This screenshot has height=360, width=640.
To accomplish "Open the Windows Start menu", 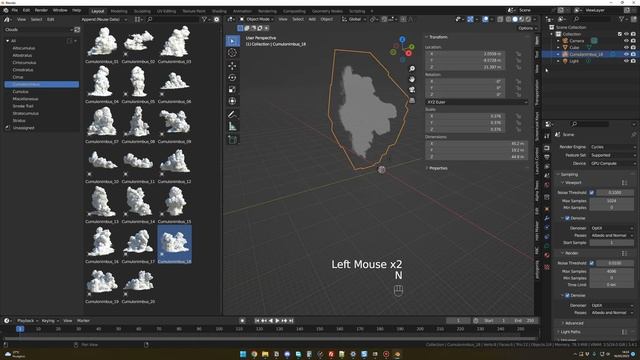I will (x=243, y=354).
